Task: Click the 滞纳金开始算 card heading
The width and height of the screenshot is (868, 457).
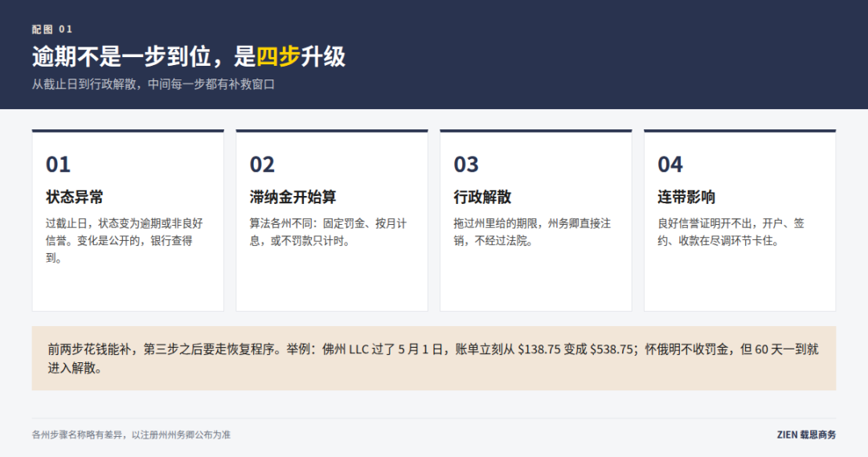Action: click(293, 197)
